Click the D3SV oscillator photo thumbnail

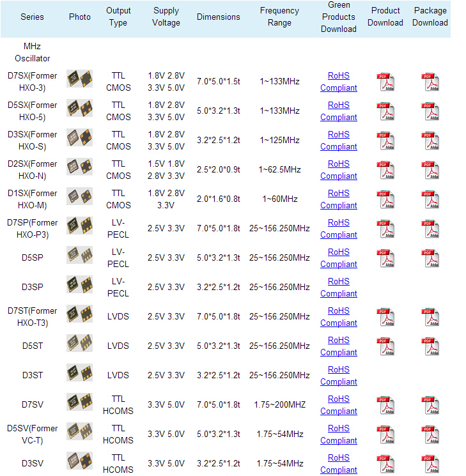coord(79,461)
